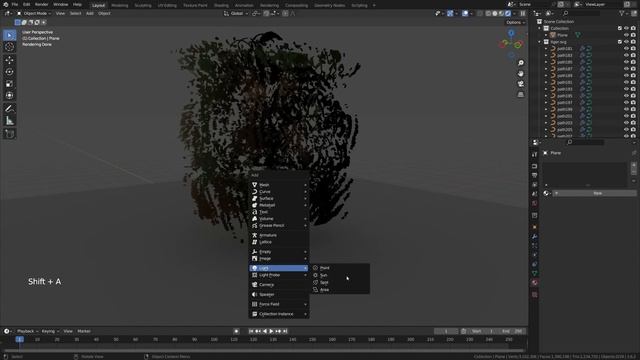Choose Speaker in the Add menu
This screenshot has width=640, height=360.
279,294
